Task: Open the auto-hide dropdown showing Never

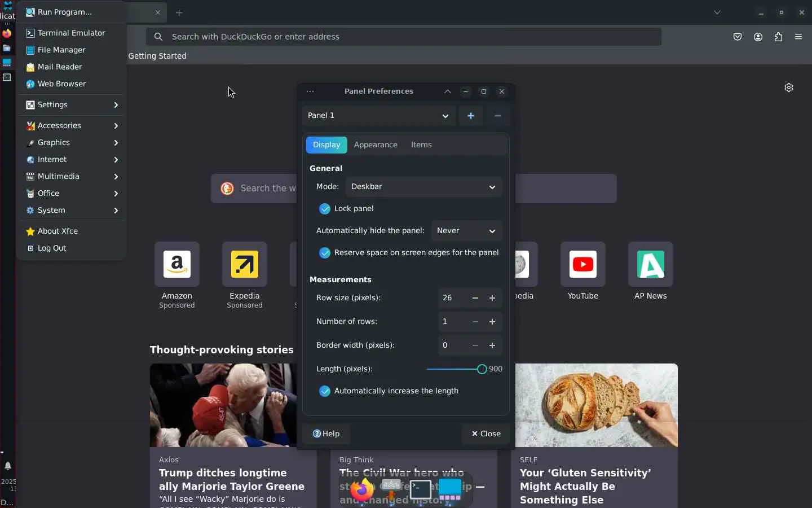Action: pyautogui.click(x=466, y=231)
